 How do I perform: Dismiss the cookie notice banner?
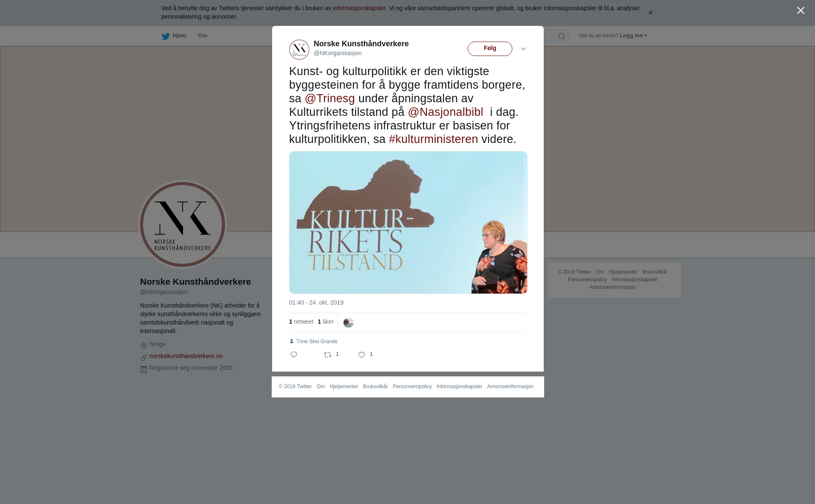(x=650, y=13)
